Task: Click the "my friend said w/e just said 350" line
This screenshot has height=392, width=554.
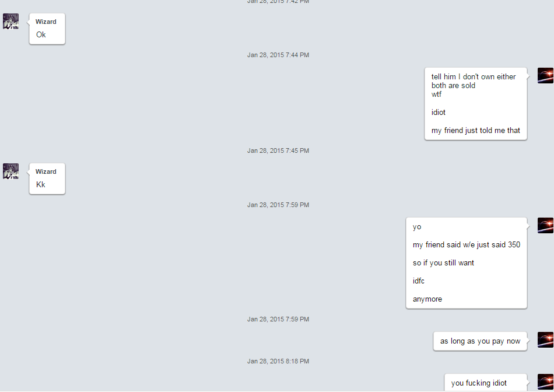Action: [x=467, y=245]
